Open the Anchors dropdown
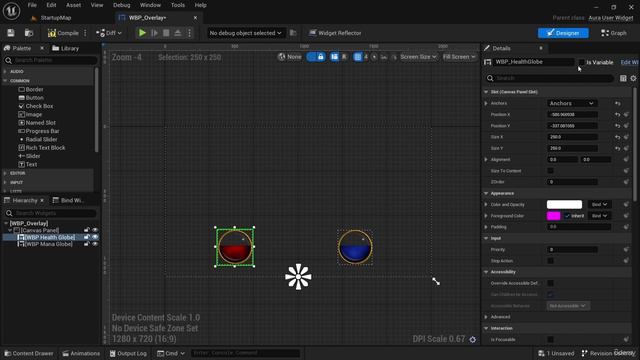 [572, 103]
